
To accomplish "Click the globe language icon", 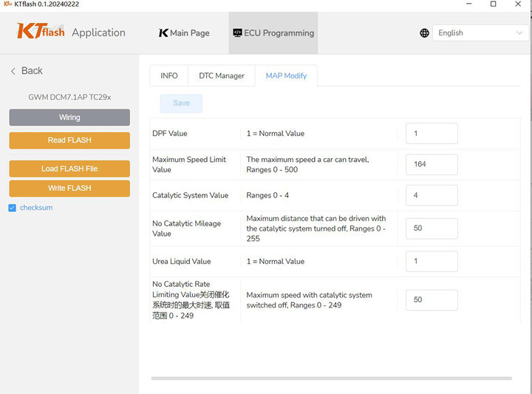I will [424, 33].
